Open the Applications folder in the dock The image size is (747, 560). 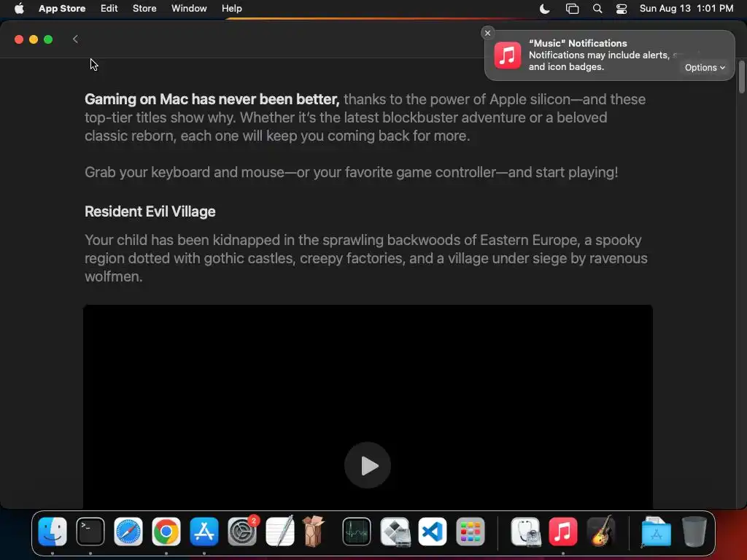[x=656, y=532]
